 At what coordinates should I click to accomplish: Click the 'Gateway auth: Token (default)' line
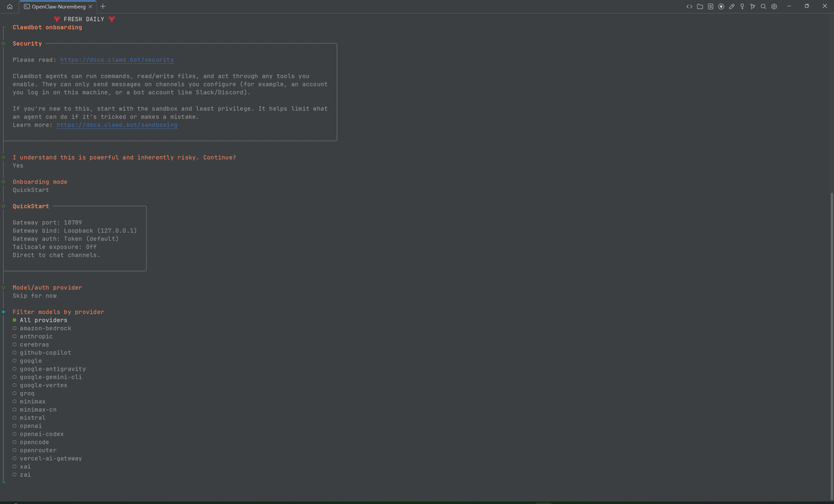66,239
